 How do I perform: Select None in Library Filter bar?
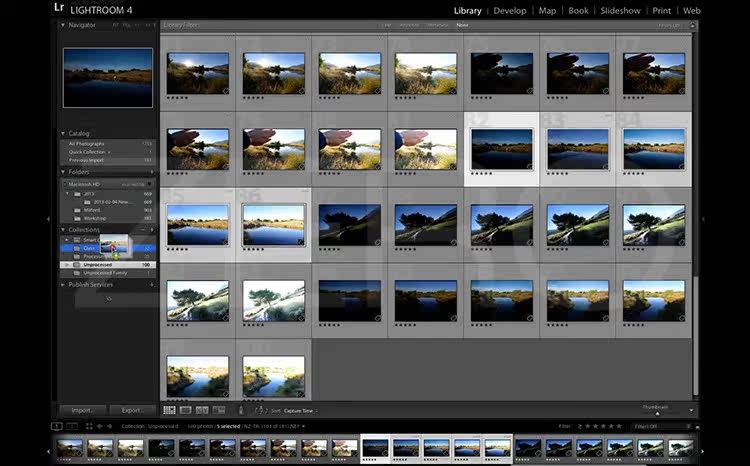coord(462,25)
